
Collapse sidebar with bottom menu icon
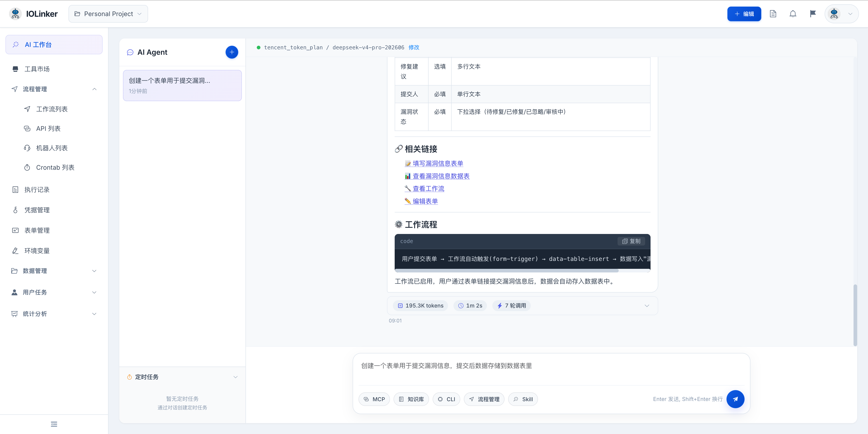point(54,424)
